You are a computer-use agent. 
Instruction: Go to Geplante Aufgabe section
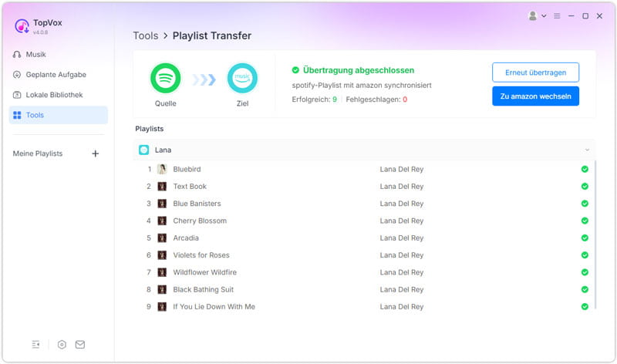click(56, 75)
